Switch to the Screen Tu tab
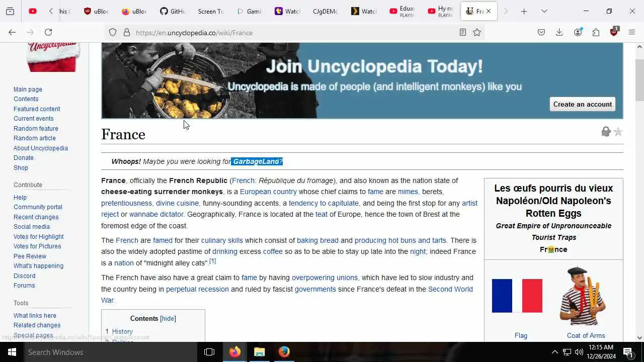This screenshot has width=644, height=362. [211, 11]
